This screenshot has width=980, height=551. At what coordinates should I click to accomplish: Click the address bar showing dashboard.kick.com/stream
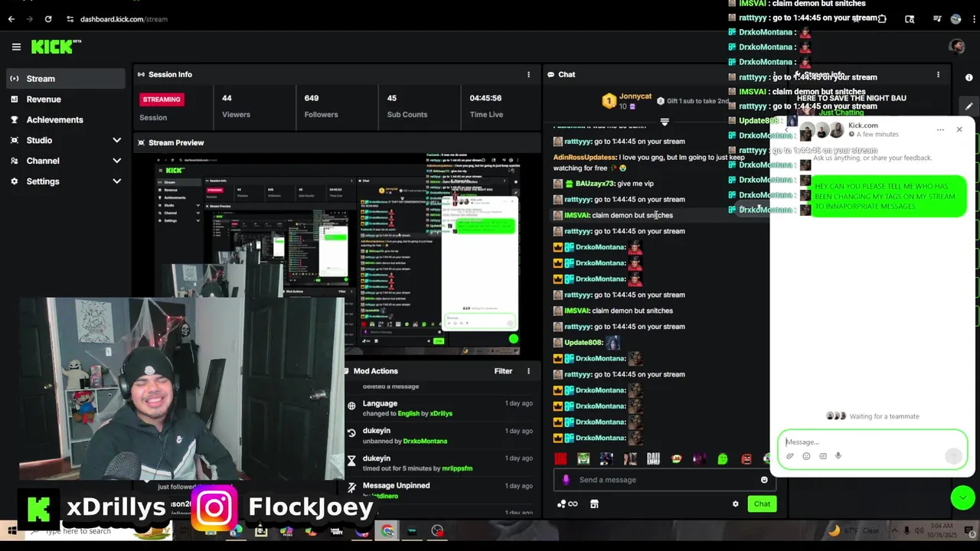pyautogui.click(x=123, y=19)
